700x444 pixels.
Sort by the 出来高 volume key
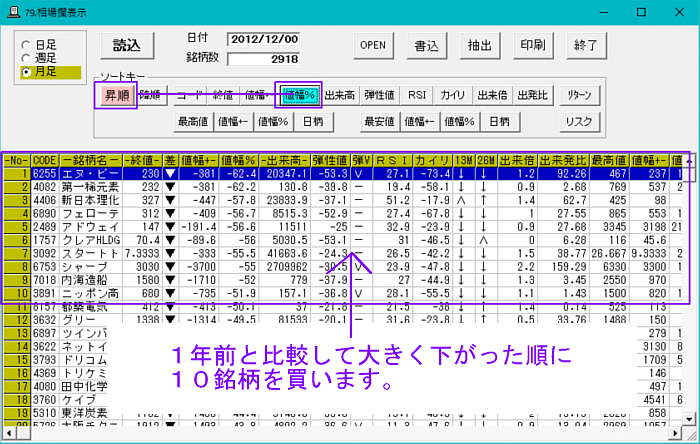coord(340,95)
